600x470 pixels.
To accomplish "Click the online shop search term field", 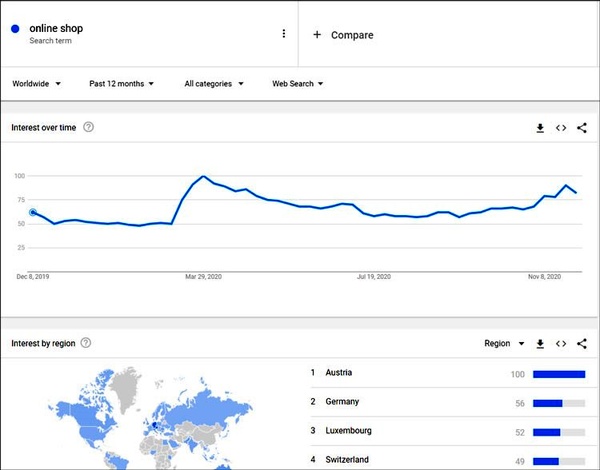I will [57, 34].
